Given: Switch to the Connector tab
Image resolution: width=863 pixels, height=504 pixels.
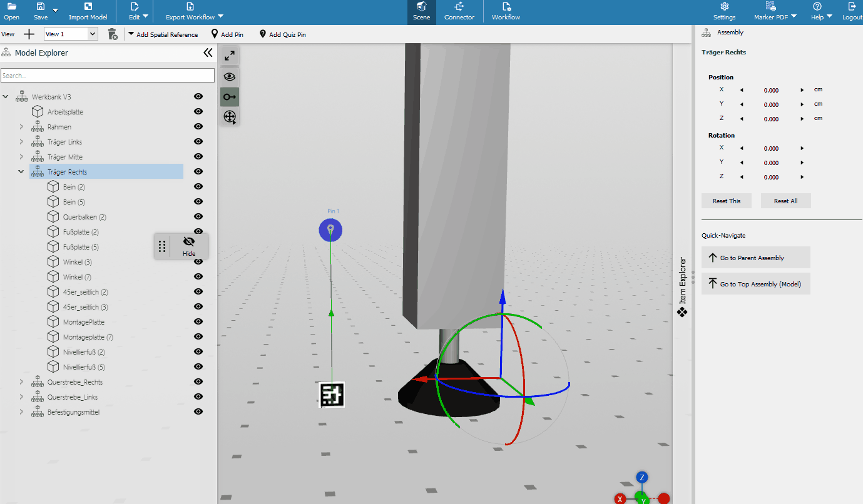Looking at the screenshot, I should click(459, 12).
